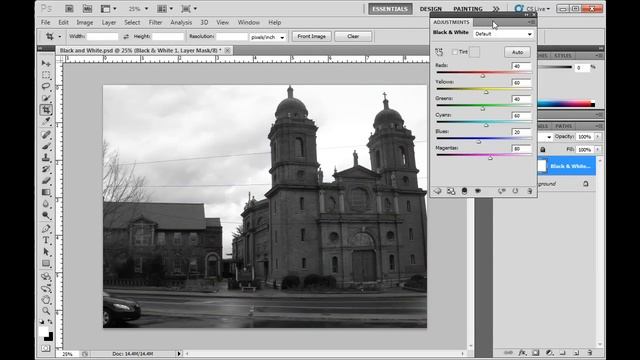This screenshot has width=640, height=360.
Task: Select the History Brush tool
Action: coord(46,169)
